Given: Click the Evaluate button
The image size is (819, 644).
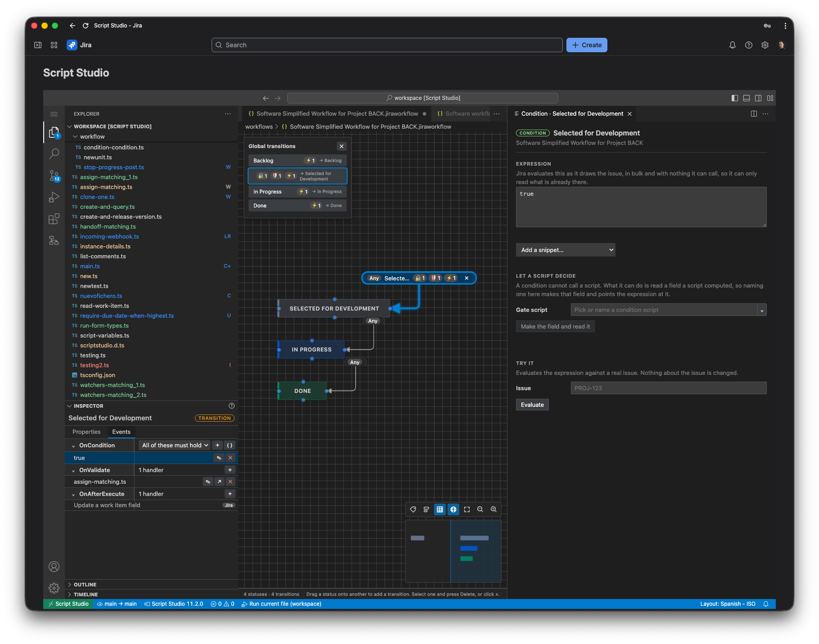Looking at the screenshot, I should coord(532,405).
